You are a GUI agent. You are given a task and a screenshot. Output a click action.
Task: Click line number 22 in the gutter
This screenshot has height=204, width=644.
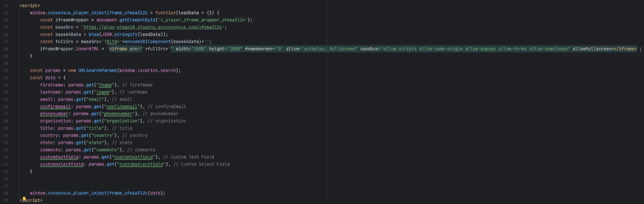(5, 5)
